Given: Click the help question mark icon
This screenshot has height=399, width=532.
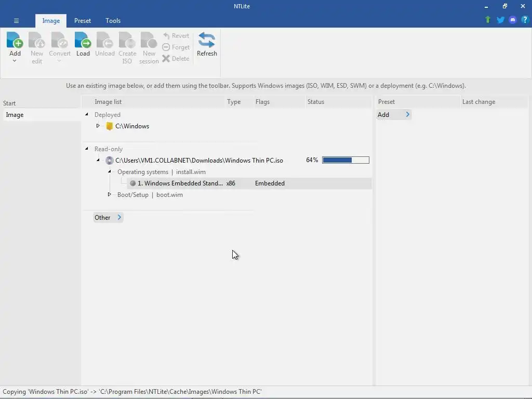Looking at the screenshot, I should pyautogui.click(x=525, y=20).
